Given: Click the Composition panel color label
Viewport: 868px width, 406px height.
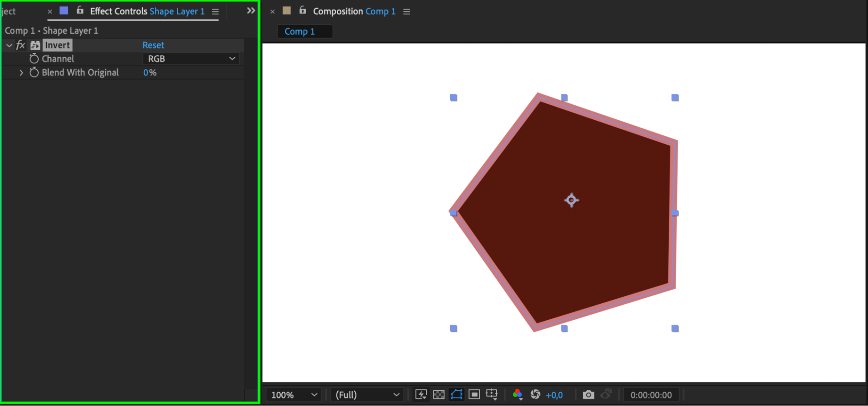Looking at the screenshot, I should click(287, 11).
